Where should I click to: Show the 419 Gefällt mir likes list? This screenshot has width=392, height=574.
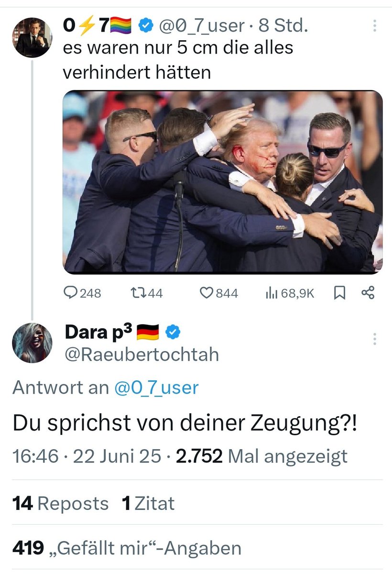tap(127, 548)
